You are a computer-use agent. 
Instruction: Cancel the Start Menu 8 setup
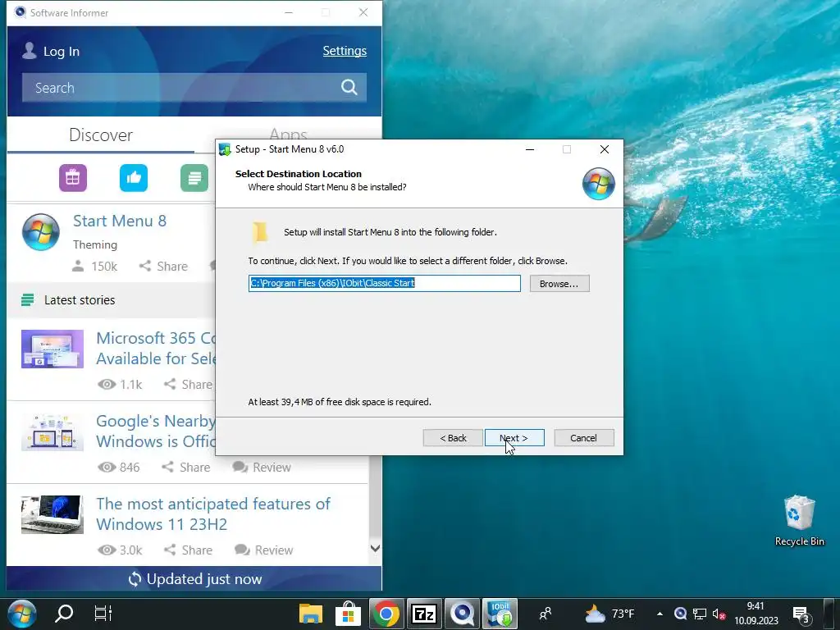click(x=583, y=438)
